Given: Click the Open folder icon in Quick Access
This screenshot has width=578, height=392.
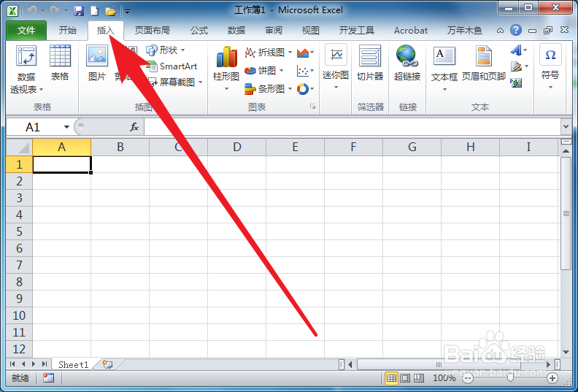Looking at the screenshot, I should point(111,11).
